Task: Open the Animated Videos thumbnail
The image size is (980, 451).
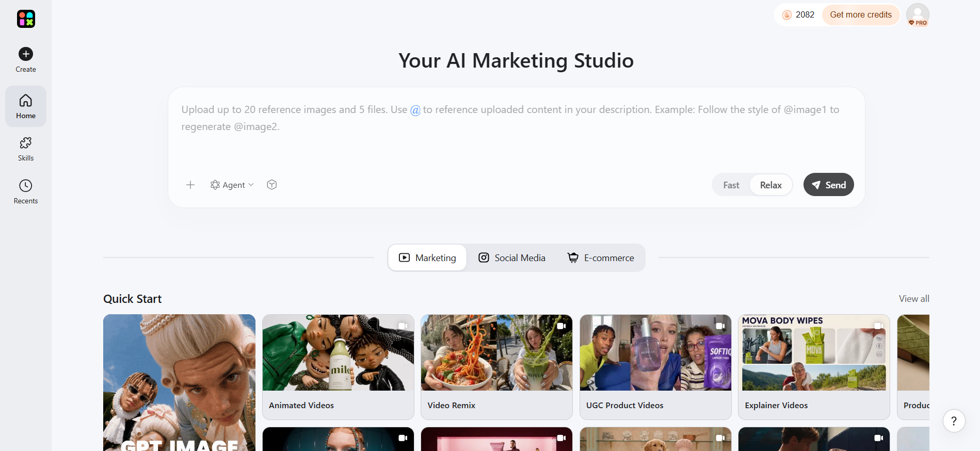Action: coord(338,352)
